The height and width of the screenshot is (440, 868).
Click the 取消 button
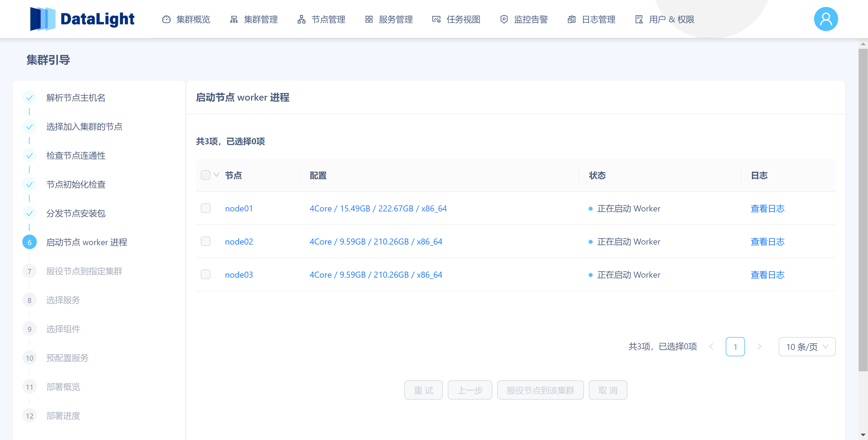click(x=608, y=390)
